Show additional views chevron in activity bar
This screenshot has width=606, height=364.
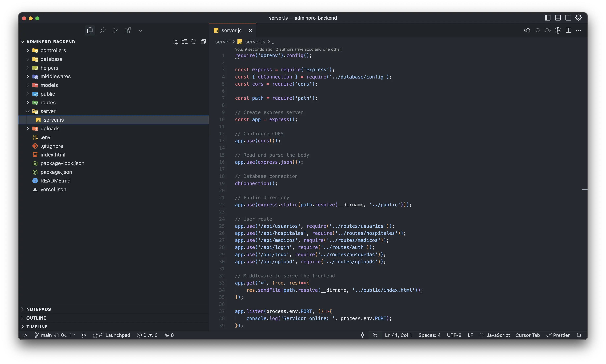pos(140,31)
